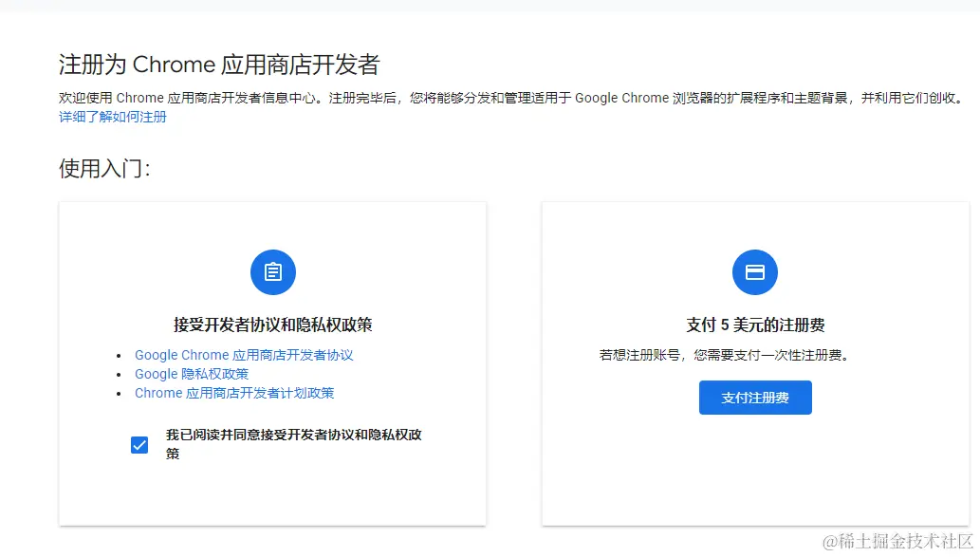The image size is (980, 557).
Task: Click the text 若想注册账号，您需要支付一次性注册费
Action: click(725, 355)
